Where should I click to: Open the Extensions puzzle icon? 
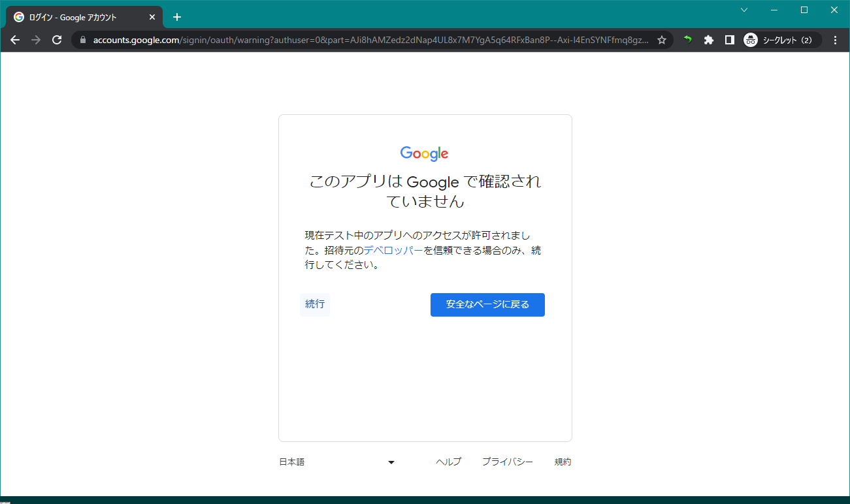[x=708, y=40]
